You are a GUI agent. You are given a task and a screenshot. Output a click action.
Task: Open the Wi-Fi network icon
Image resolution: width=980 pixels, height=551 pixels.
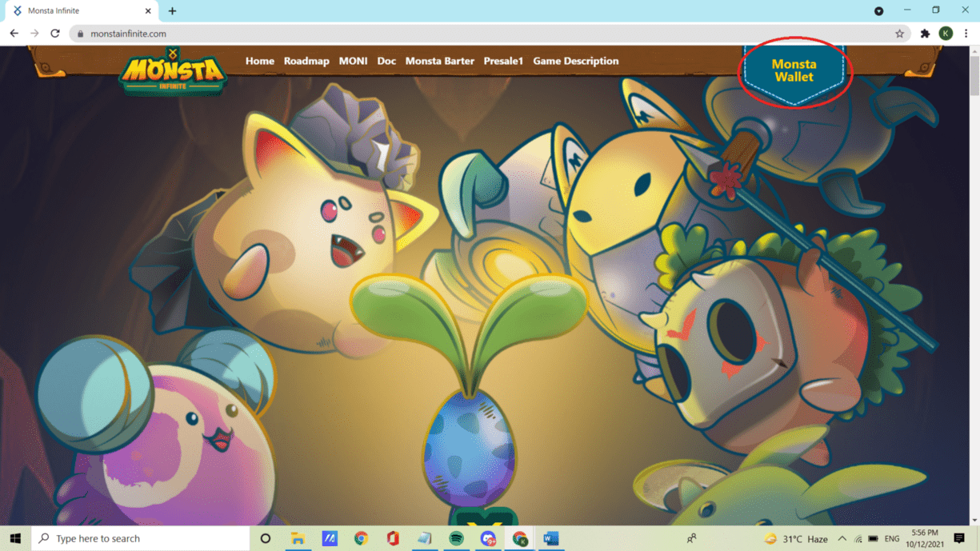tap(858, 539)
